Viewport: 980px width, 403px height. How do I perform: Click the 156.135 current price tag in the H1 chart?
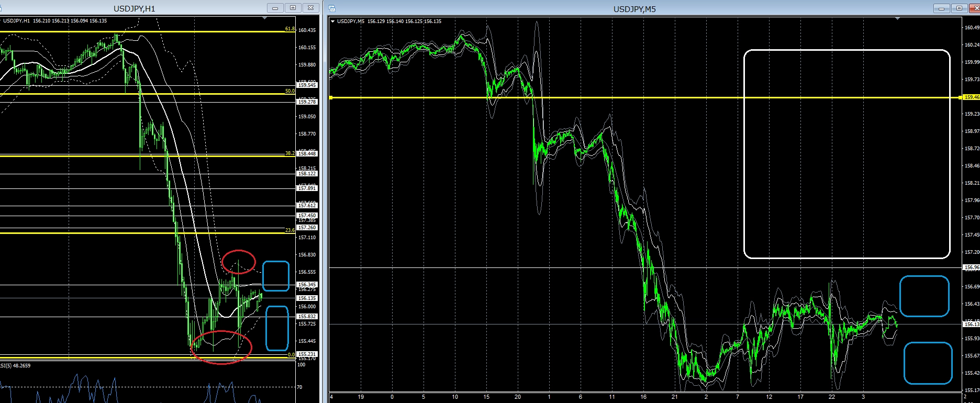(307, 298)
